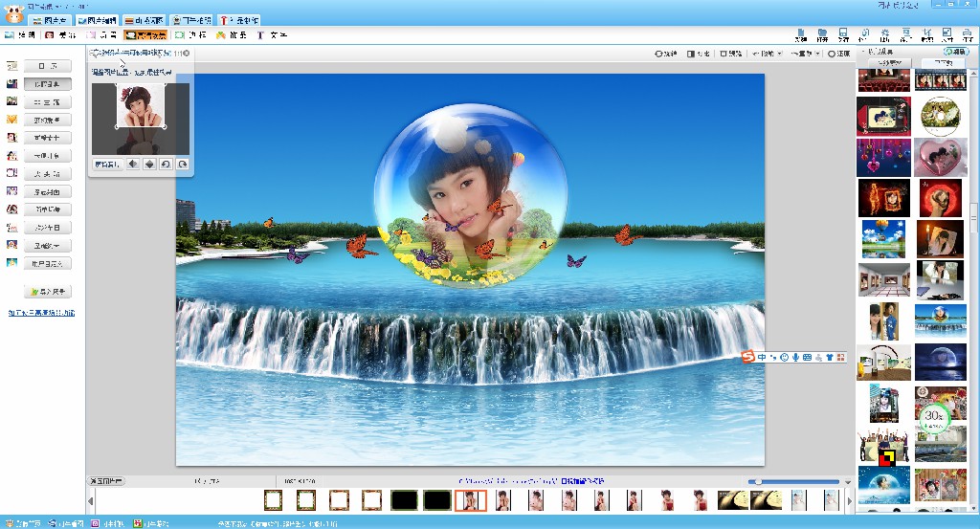Click the flip horizontal icon under photo preview
980x529 pixels.
click(x=133, y=165)
